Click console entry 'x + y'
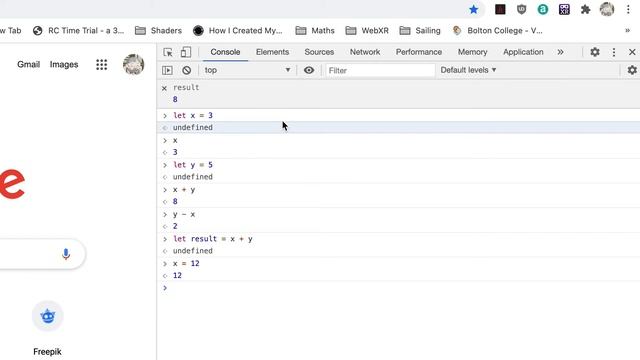 (x=184, y=190)
